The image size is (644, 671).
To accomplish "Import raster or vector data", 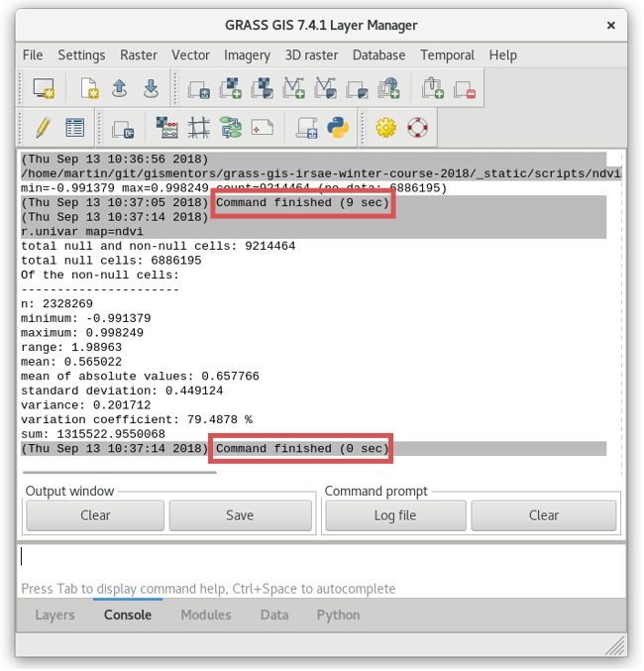I will (x=123, y=129).
